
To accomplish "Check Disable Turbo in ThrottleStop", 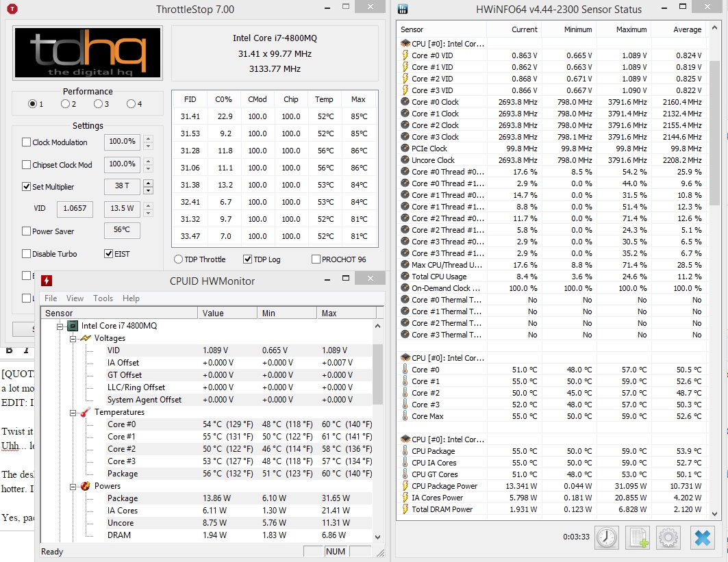I will pos(27,254).
